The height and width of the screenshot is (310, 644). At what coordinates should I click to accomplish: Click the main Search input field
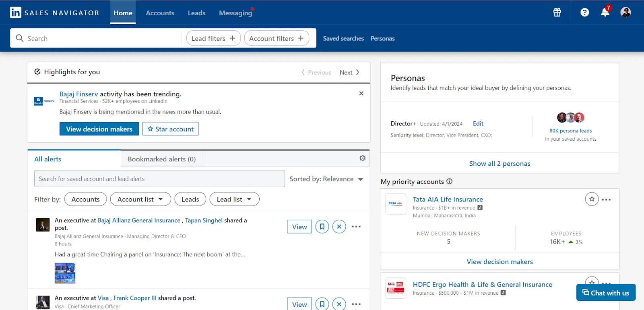[x=95, y=38]
